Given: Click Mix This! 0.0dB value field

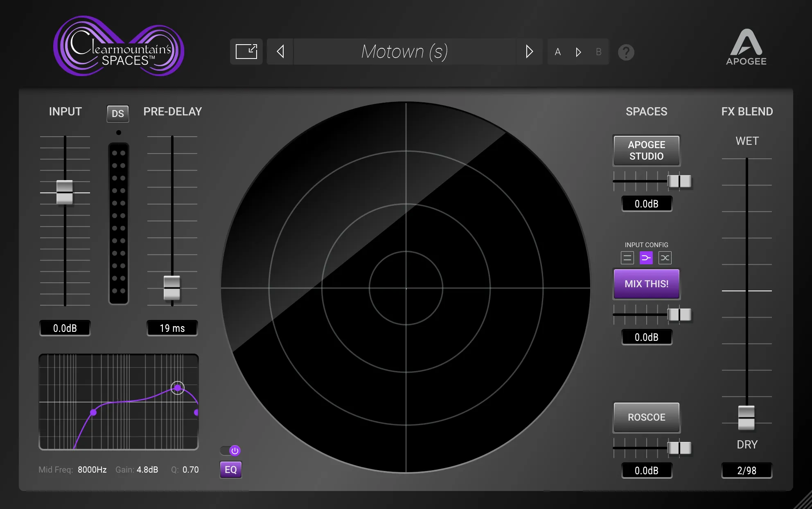Looking at the screenshot, I should pyautogui.click(x=647, y=337).
